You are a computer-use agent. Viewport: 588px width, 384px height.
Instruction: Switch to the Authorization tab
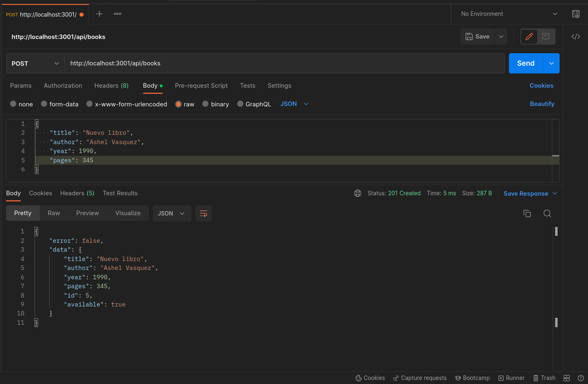(63, 86)
